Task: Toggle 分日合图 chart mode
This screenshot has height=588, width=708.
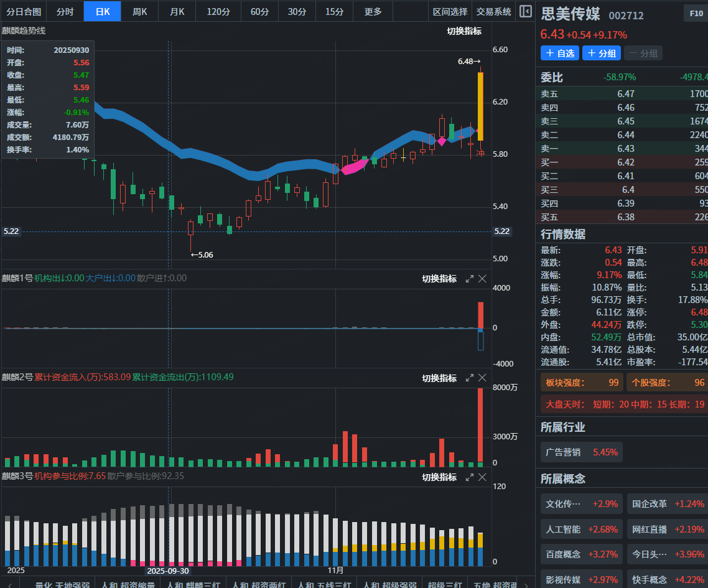Action: point(24,12)
